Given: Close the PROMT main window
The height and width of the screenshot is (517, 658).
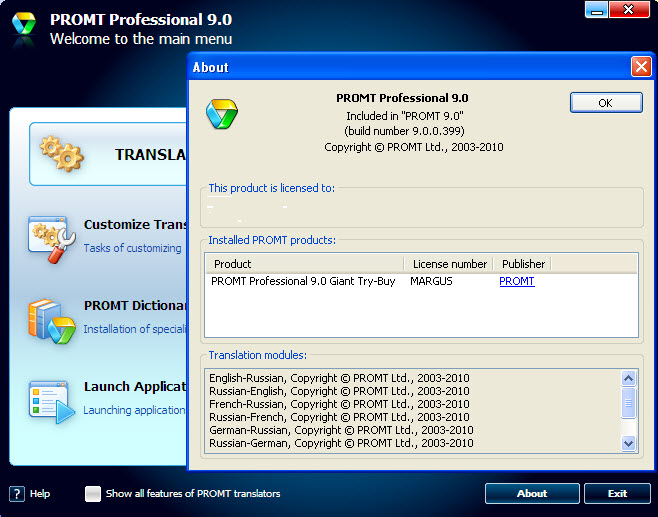Looking at the screenshot, I should [629, 10].
